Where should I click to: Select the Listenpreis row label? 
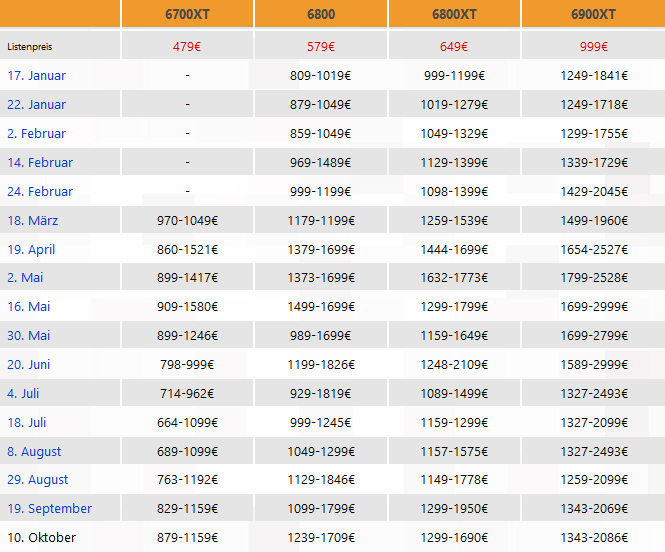pos(30,47)
